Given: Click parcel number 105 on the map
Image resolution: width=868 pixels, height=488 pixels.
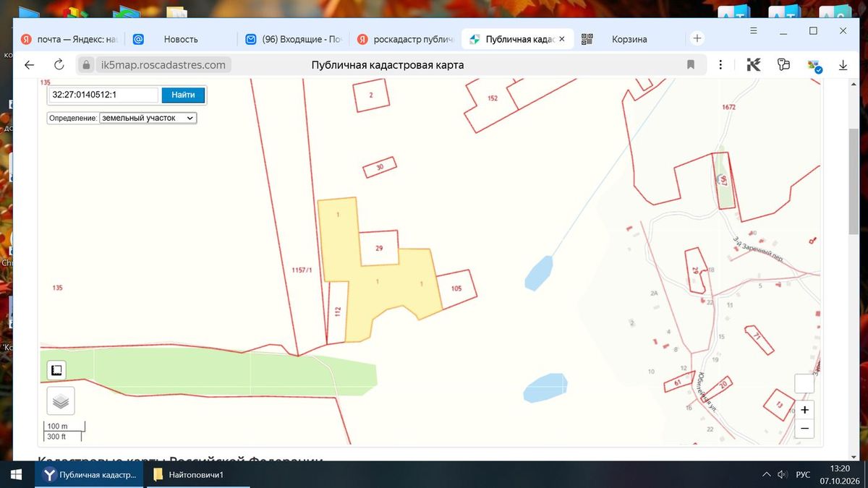Looking at the screenshot, I should (456, 288).
